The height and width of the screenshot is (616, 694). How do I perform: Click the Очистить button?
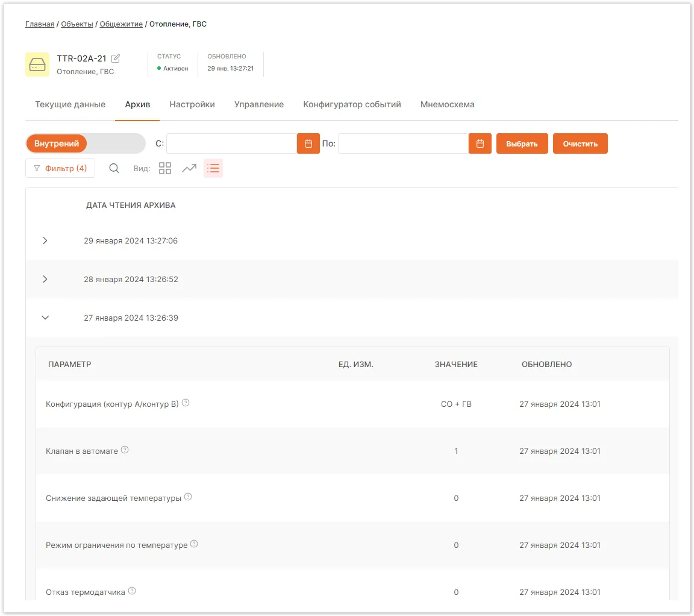point(580,143)
